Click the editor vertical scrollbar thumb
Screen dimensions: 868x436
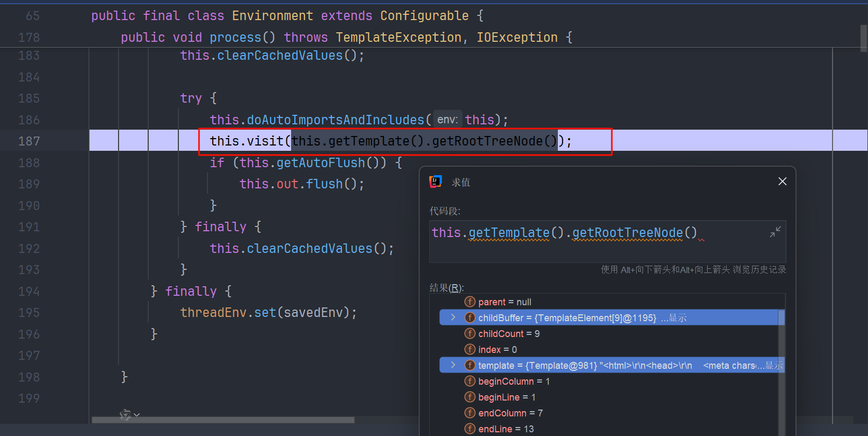coord(864,38)
